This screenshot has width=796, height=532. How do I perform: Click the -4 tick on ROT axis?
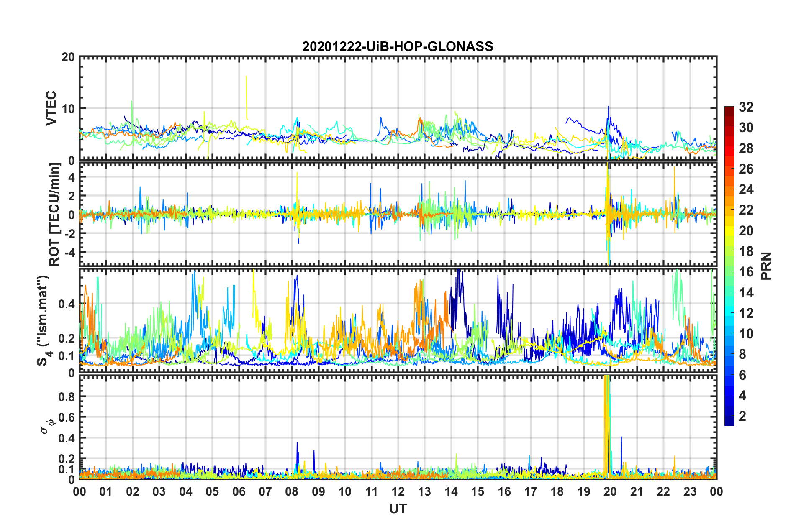tap(69, 252)
